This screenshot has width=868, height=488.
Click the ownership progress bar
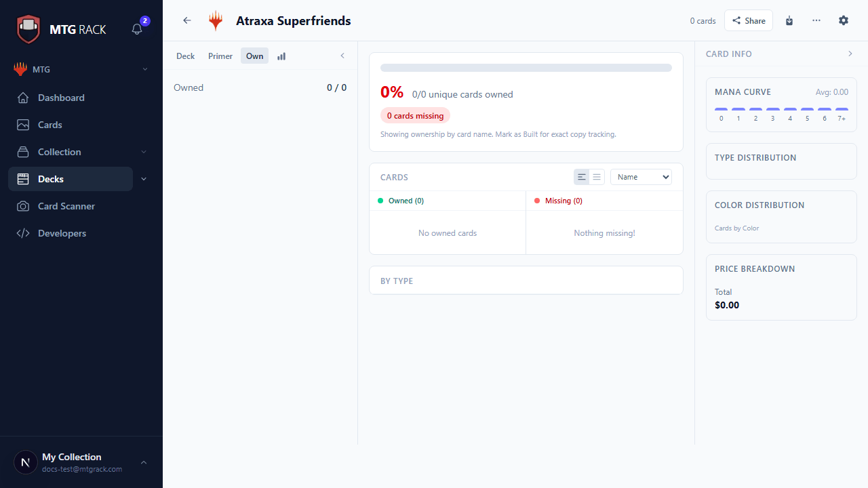pos(526,68)
